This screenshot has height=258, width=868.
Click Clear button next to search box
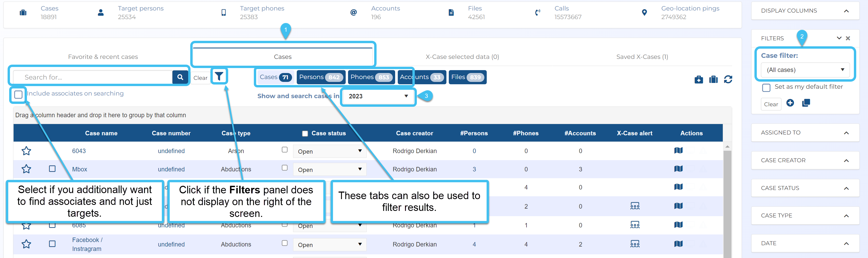(x=200, y=78)
